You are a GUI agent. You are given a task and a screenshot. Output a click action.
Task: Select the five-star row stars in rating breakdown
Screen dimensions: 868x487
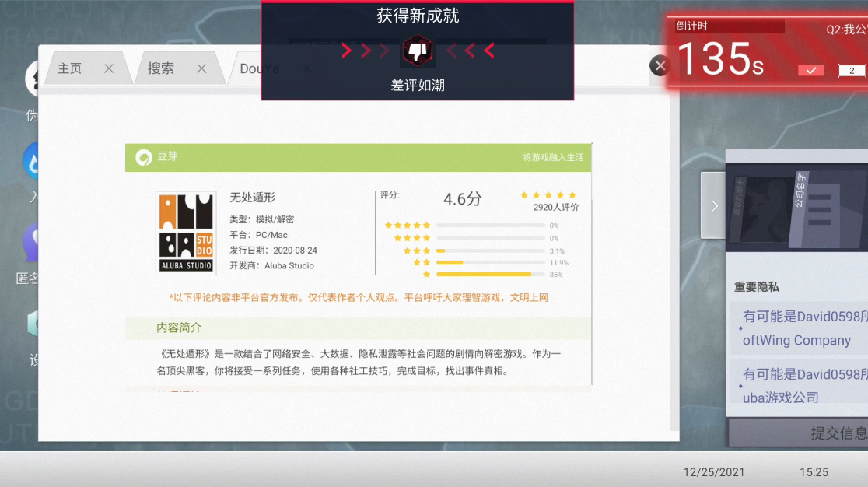pos(408,226)
